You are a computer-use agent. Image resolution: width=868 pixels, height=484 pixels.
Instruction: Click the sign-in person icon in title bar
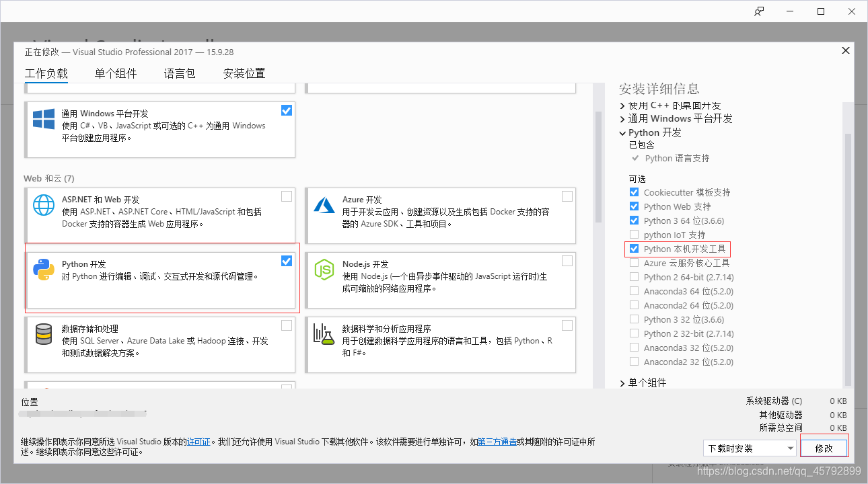coord(759,11)
